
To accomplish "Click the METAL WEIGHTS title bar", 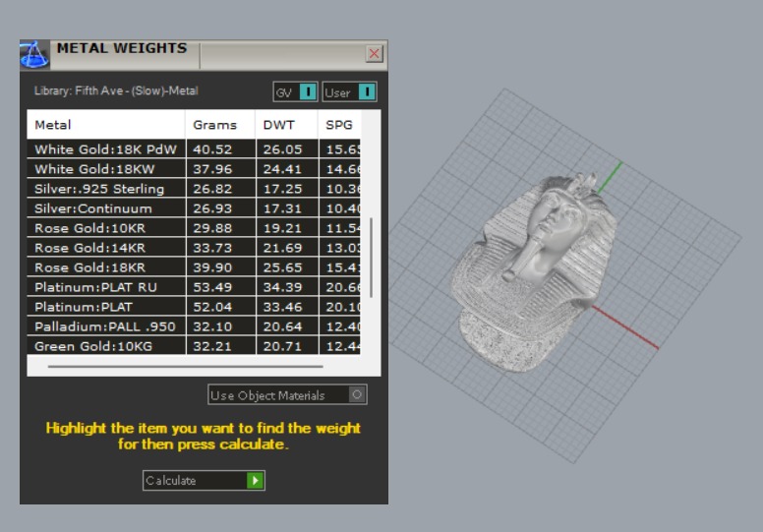I will pos(205,54).
